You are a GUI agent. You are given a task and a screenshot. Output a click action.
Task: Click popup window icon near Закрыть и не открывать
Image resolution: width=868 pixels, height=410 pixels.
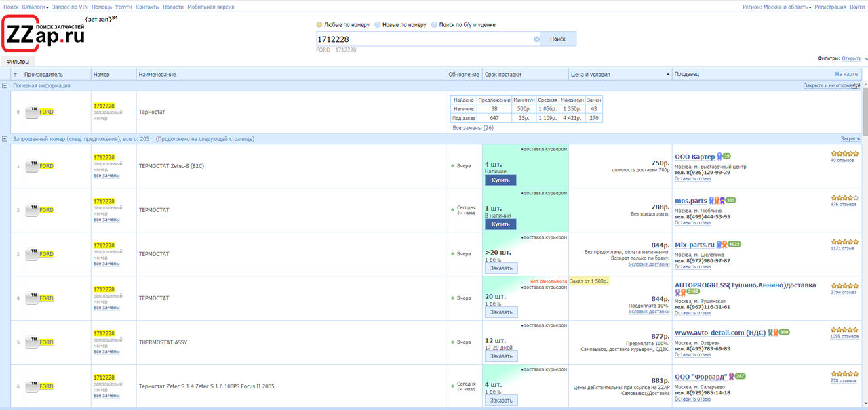[x=856, y=86]
